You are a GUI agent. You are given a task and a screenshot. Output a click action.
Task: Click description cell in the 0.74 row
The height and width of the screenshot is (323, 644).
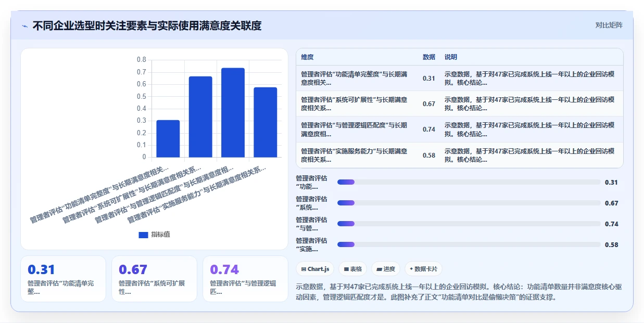(x=531, y=130)
